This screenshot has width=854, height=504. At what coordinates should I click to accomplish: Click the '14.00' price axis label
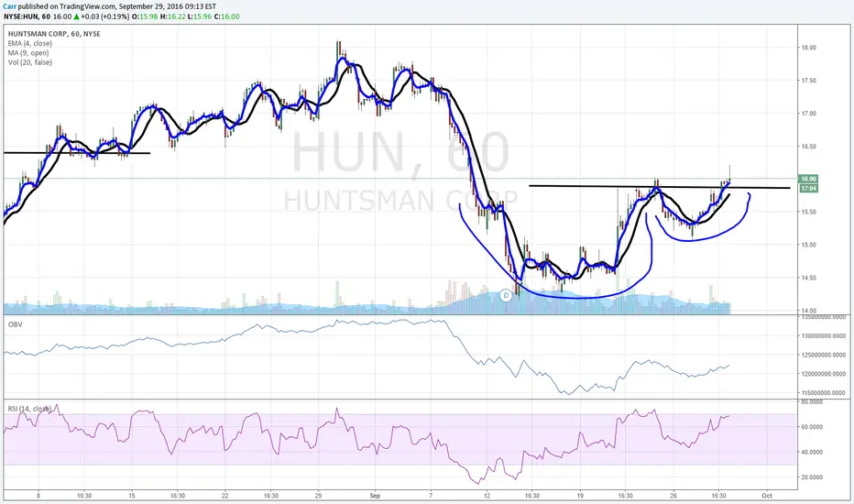point(809,311)
